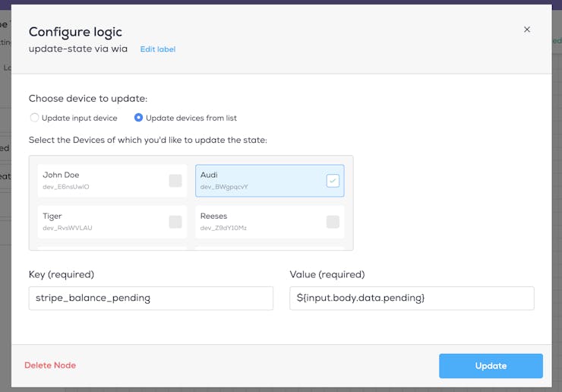Uncheck the Audi device checkbox
The image size is (562, 392).
[333, 180]
